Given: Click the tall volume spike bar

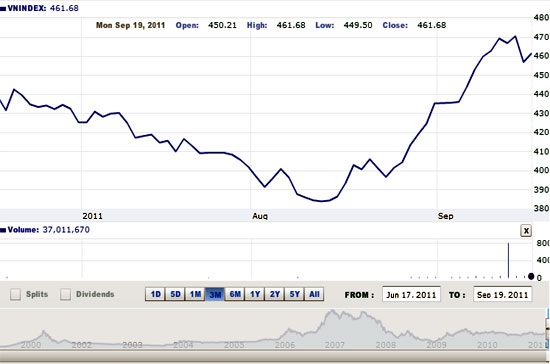Looking at the screenshot, I should [509, 260].
